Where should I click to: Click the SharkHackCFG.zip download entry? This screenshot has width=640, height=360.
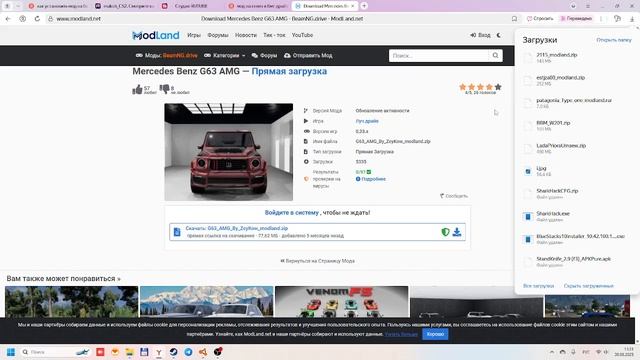pos(576,193)
